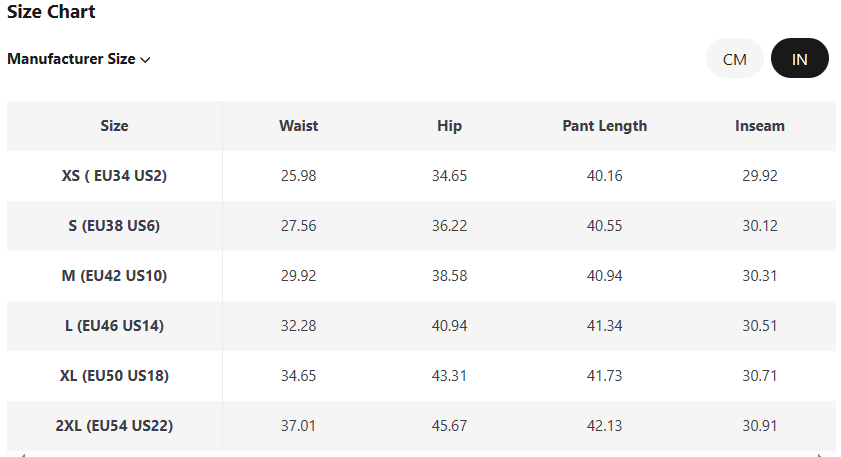Image resolution: width=841 pixels, height=457 pixels.
Task: Choose the S (EU38 US6) size label
Action: 114,226
